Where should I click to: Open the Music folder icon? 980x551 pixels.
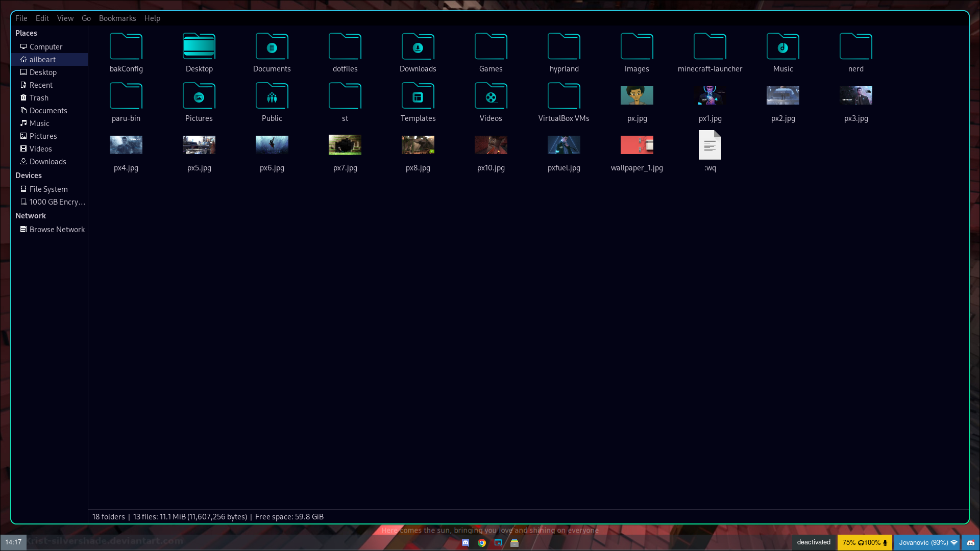coord(782,47)
